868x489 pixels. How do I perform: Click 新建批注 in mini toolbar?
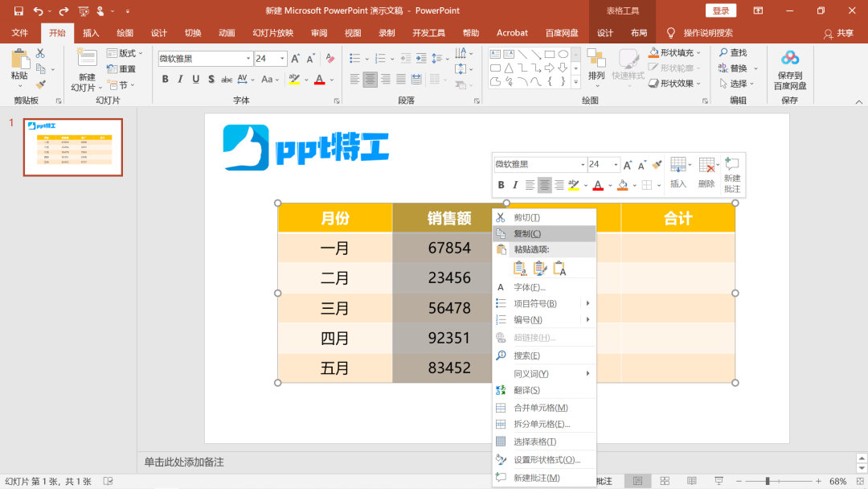732,175
